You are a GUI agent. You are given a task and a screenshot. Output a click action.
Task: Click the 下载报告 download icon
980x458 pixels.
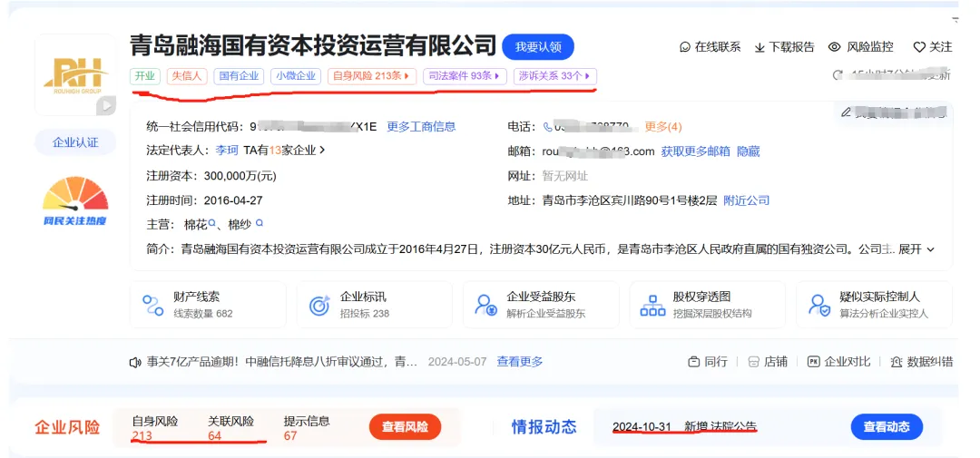click(x=760, y=47)
